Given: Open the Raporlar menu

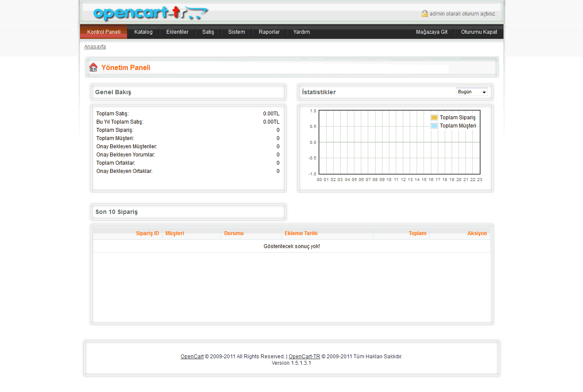Looking at the screenshot, I should coord(269,32).
